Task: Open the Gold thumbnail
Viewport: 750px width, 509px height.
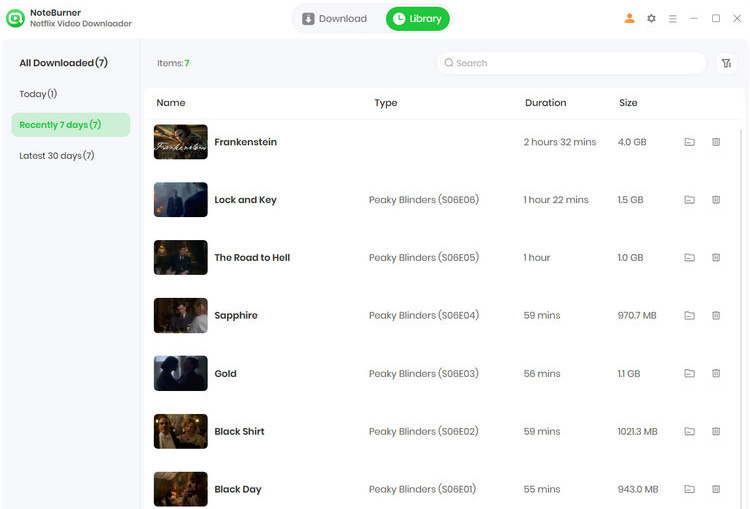Action: click(181, 373)
